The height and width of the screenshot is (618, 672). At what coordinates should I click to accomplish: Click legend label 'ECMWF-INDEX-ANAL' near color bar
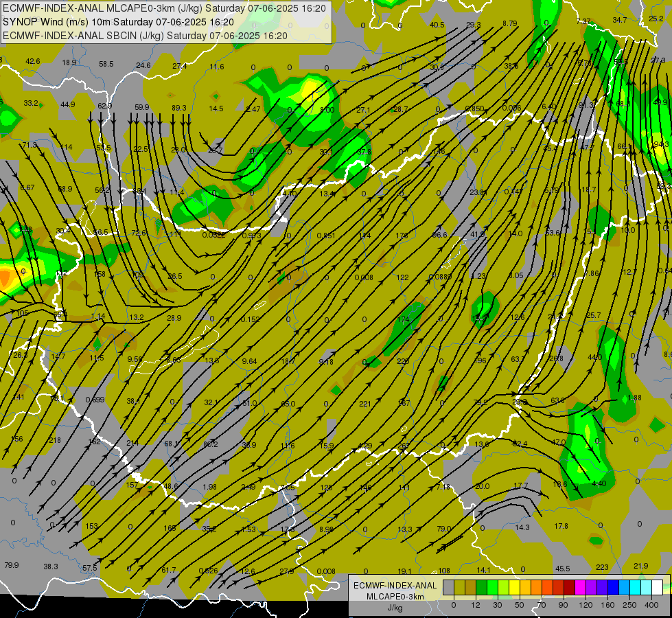tap(395, 586)
